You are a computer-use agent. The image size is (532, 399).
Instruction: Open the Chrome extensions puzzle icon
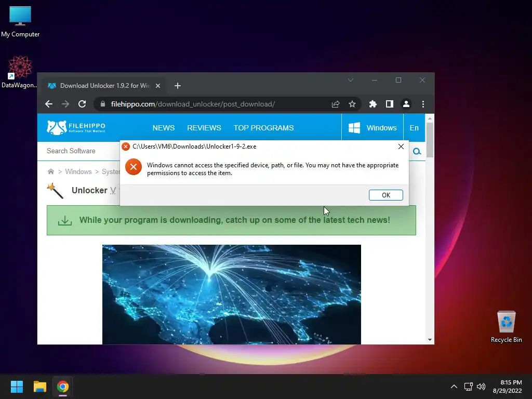click(x=373, y=104)
